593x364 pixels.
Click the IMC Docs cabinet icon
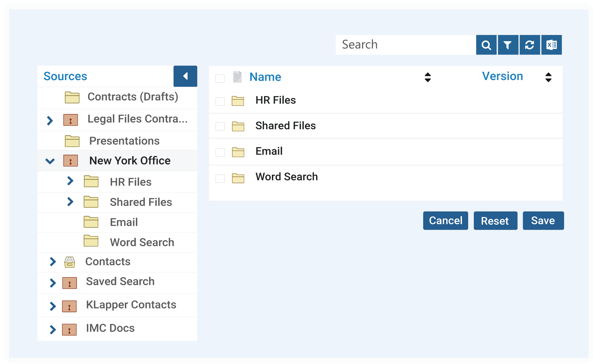click(69, 329)
